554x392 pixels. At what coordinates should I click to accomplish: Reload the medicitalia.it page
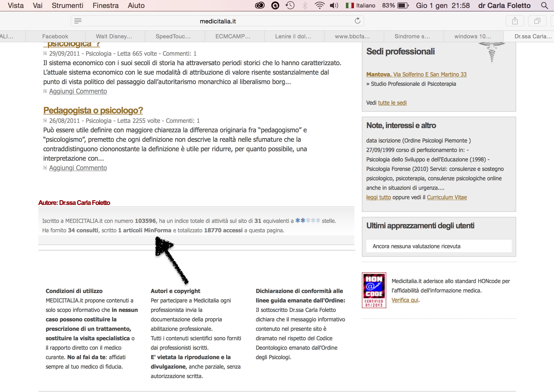[358, 21]
